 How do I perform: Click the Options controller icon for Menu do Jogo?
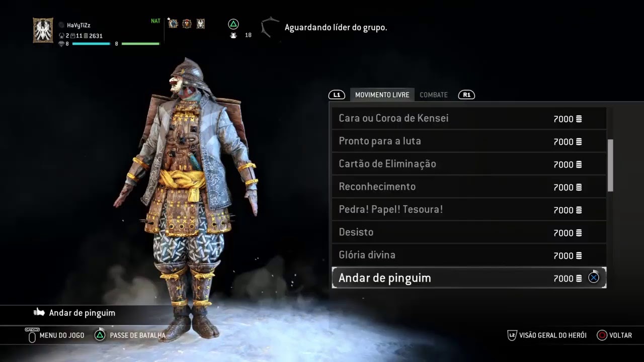(32, 335)
